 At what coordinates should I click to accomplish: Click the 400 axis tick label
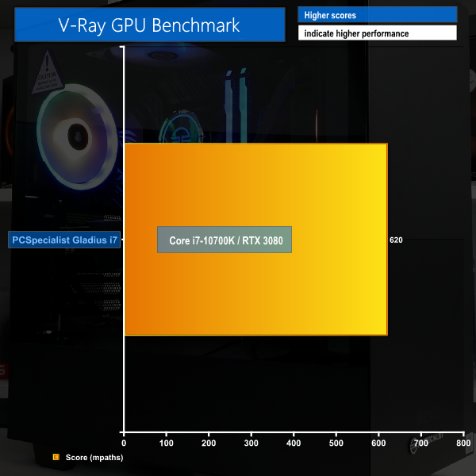[x=294, y=443]
